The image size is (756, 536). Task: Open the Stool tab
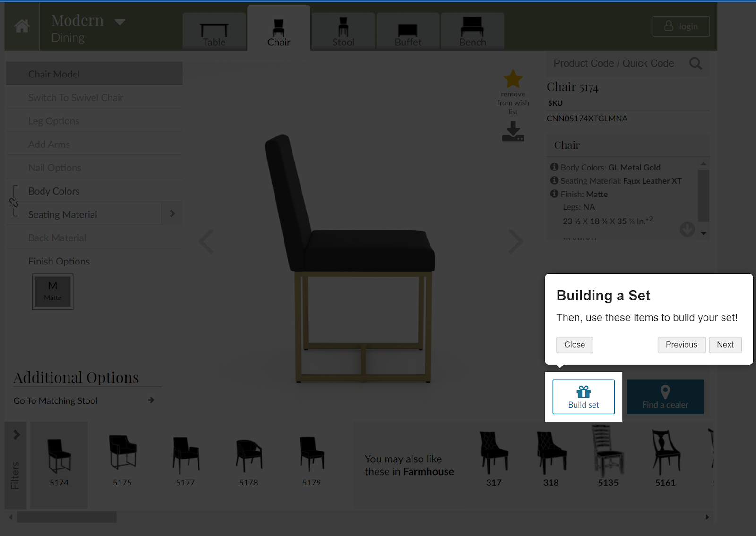344,32
